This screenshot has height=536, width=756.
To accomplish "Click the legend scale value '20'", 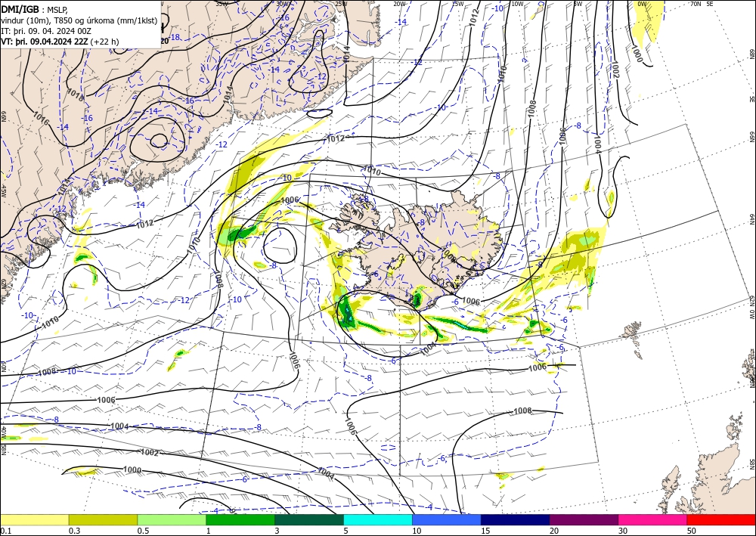I will coord(554,531).
